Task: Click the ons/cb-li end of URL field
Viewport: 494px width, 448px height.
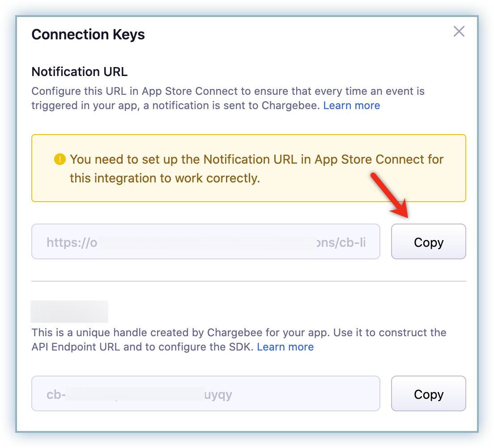Action: coord(341,242)
